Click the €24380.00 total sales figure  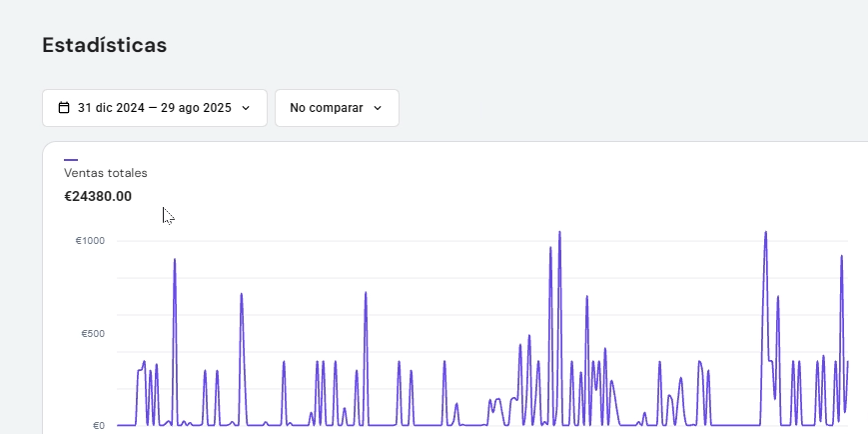pos(98,197)
